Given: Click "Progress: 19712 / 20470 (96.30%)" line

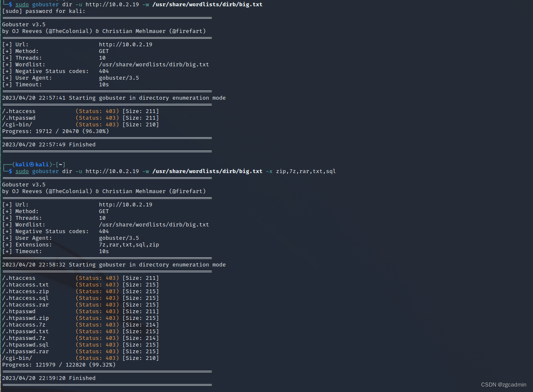Looking at the screenshot, I should [x=56, y=131].
